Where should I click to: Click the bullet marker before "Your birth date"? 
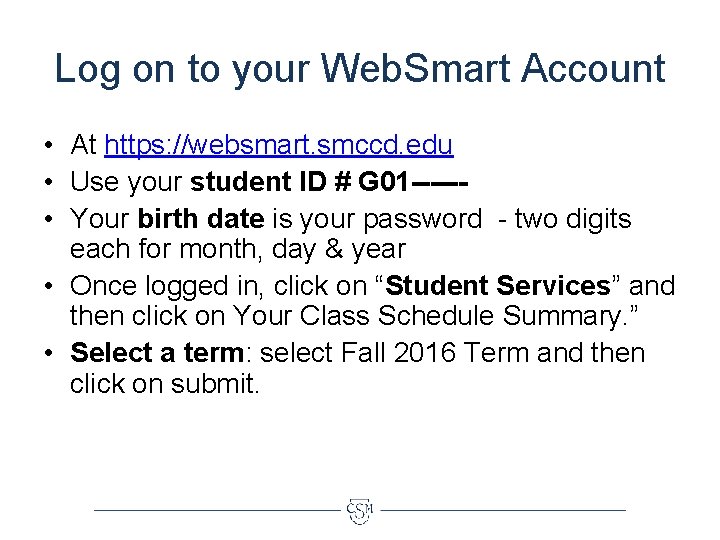tap(47, 219)
